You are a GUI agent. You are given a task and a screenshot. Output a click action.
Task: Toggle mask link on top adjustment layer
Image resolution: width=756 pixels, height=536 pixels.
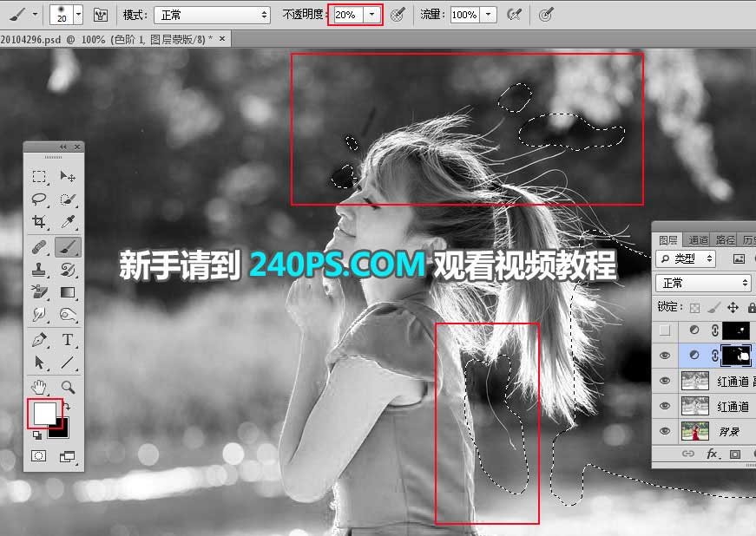pos(715,330)
